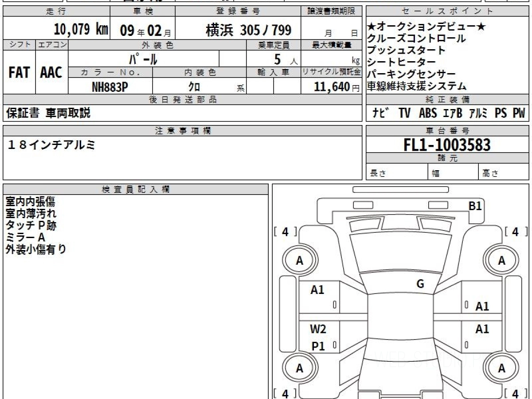
Task: Click the mileage value 10,079 km
Action: [x=81, y=30]
